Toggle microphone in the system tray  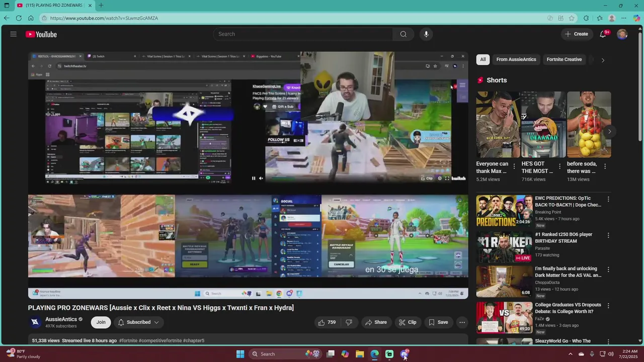click(x=592, y=354)
